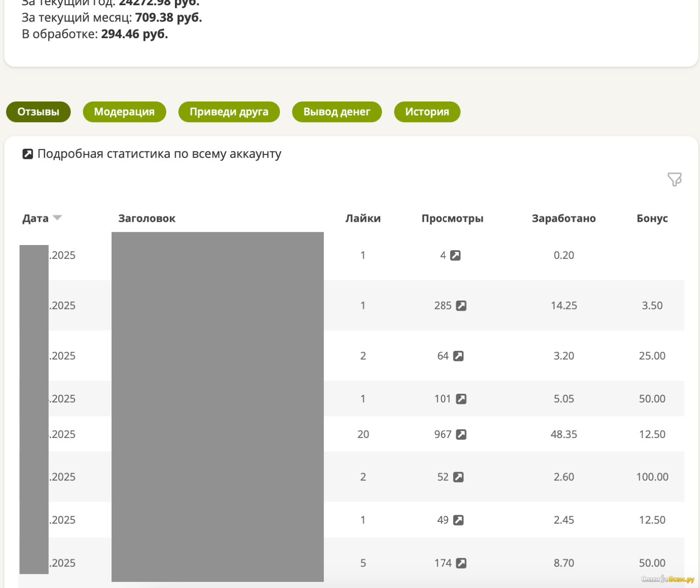Open the История tab
The image size is (700, 588).
click(427, 112)
